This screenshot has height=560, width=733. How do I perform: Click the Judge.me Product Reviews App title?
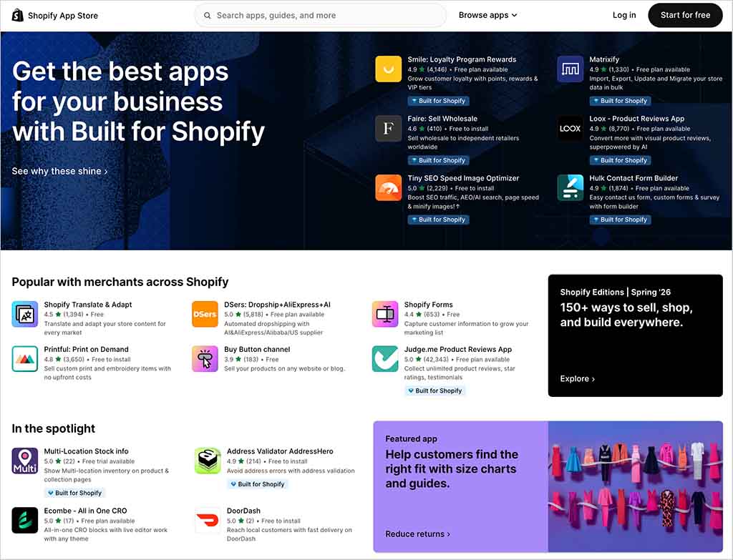[457, 349]
